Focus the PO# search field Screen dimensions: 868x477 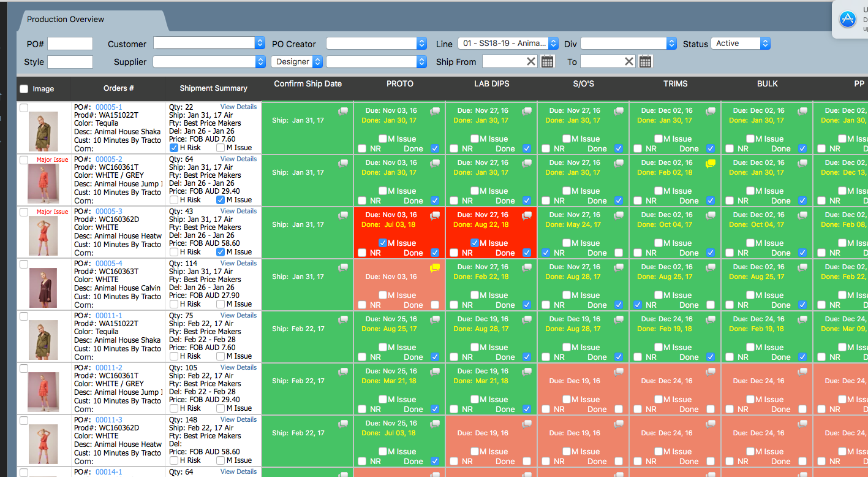tap(70, 44)
